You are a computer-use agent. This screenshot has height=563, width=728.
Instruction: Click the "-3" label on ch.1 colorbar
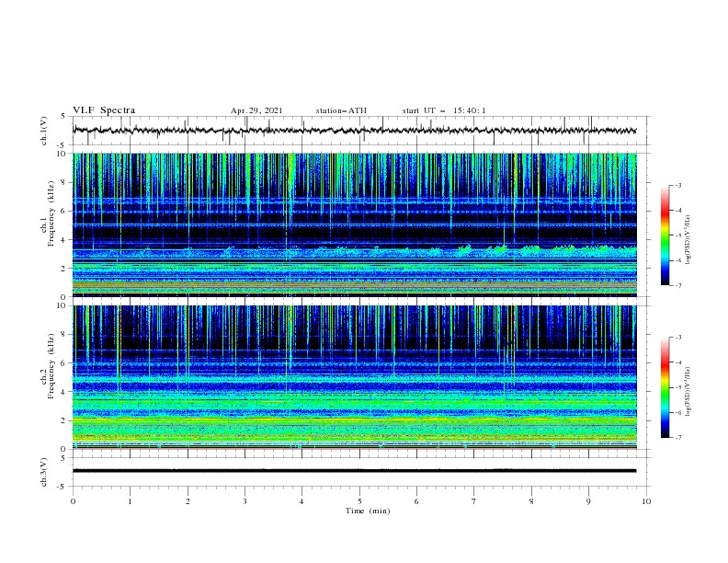[x=678, y=185]
